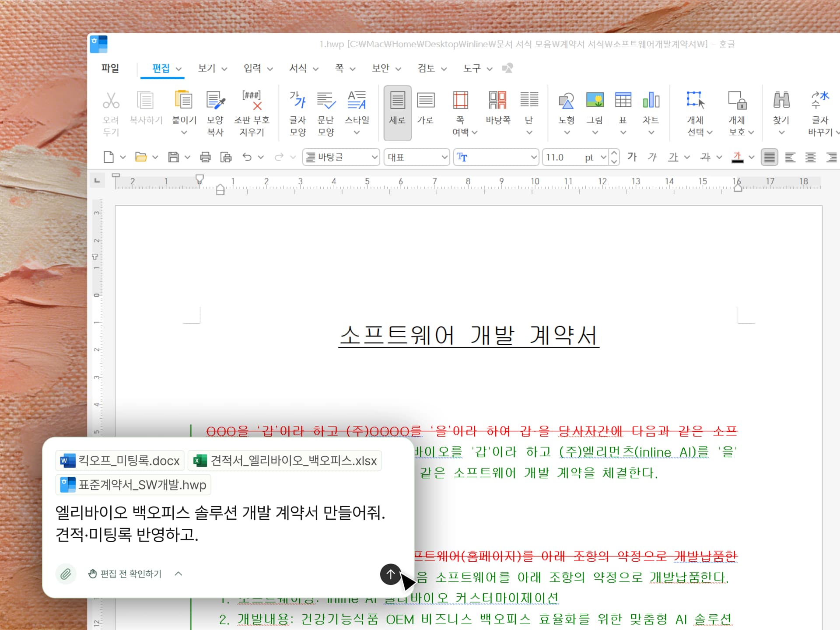Viewport: 840px width, 630px height.
Task: Open attached file 킥오프_미팅록.docx
Action: [119, 461]
